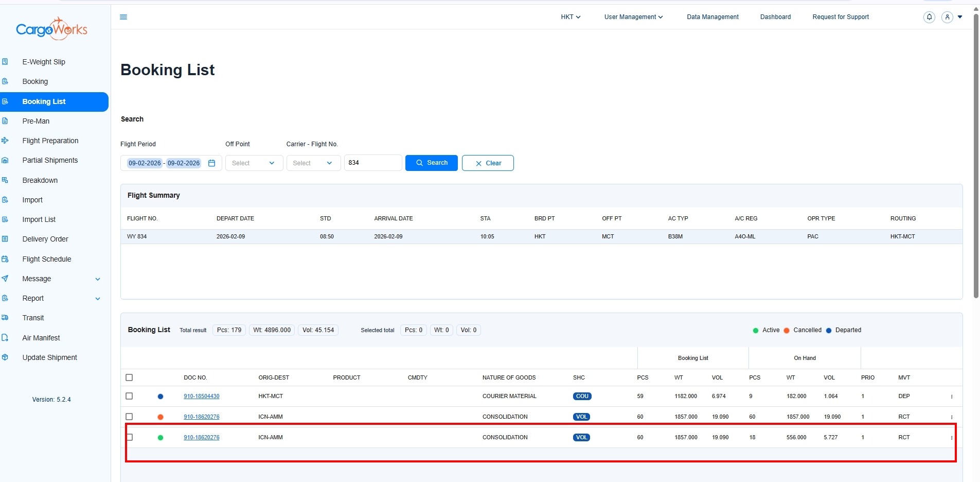Image resolution: width=980 pixels, height=482 pixels.
Task: Click the hamburger menu icon
Action: click(123, 17)
